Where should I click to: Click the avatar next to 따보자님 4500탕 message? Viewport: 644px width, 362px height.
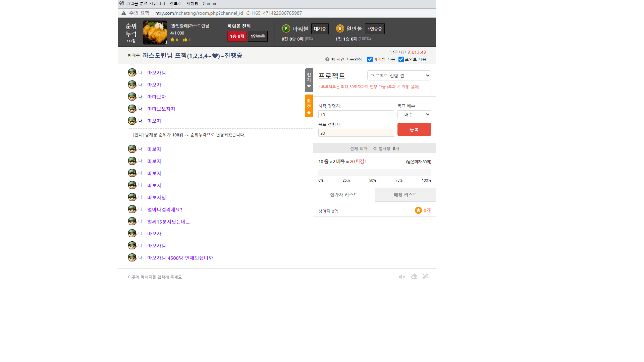[x=132, y=257]
